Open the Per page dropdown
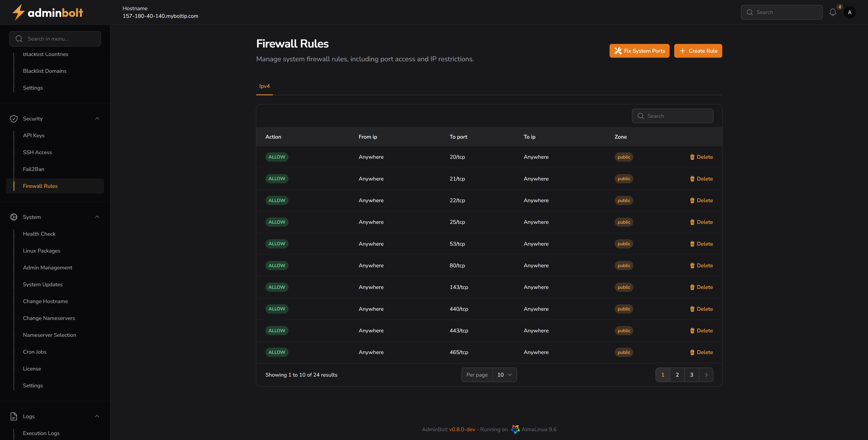 (505, 375)
